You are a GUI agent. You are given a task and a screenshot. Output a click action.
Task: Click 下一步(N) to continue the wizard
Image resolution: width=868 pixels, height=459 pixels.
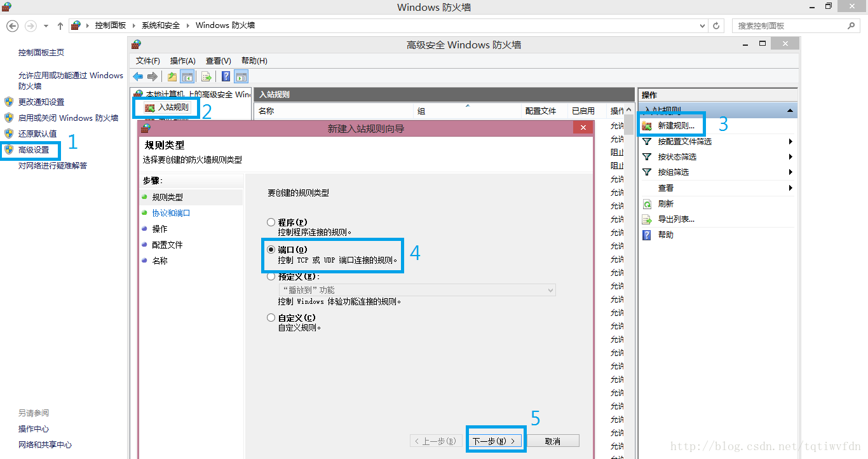click(496, 441)
